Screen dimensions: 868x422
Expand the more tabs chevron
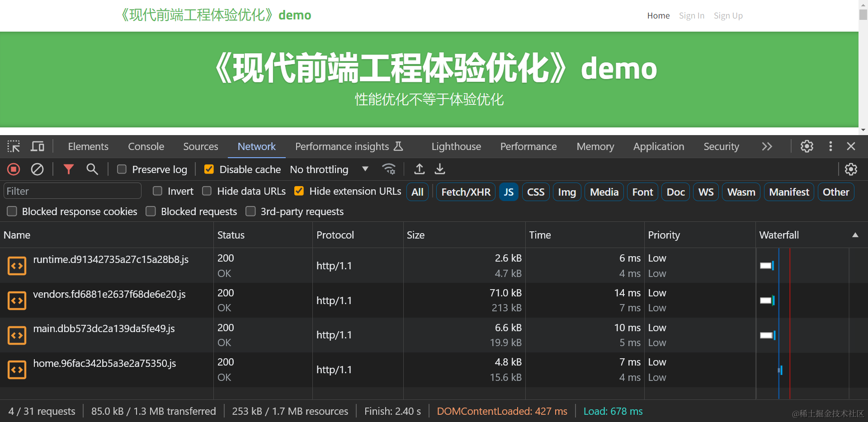pyautogui.click(x=767, y=146)
